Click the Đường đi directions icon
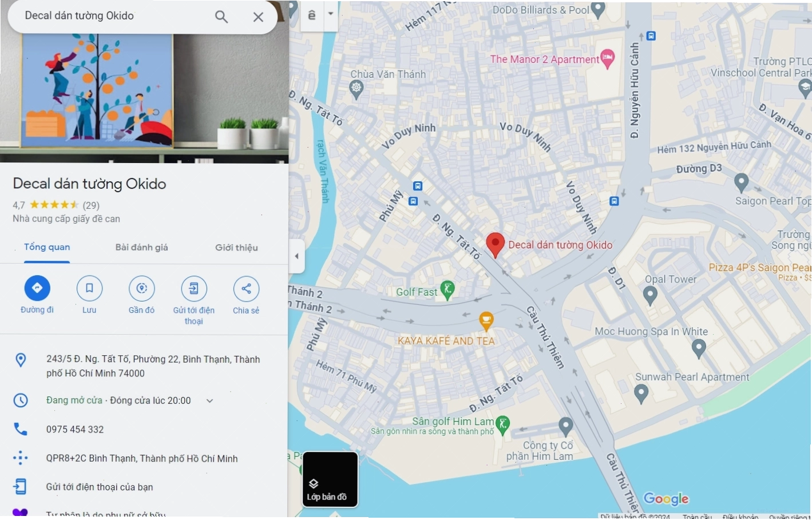This screenshot has width=812, height=520. point(37,288)
